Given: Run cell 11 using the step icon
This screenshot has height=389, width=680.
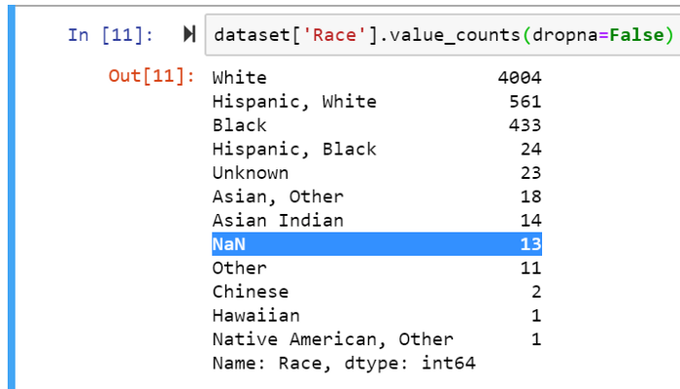Looking at the screenshot, I should (190, 34).
